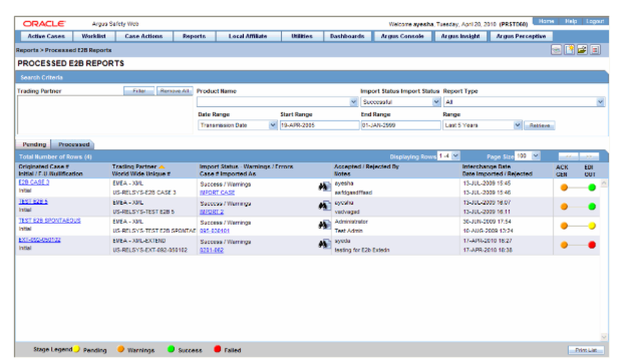
Task: Open the Argus Console menu
Action: 402,36
